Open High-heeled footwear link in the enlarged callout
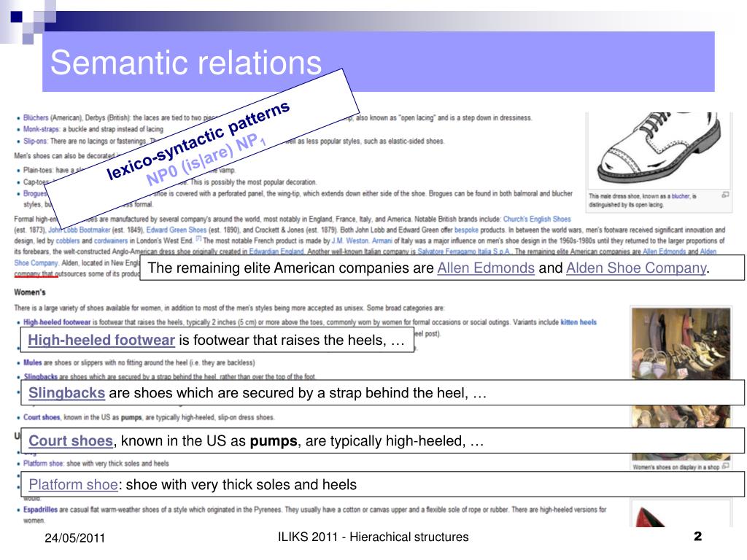747x560 pixels. point(101,340)
